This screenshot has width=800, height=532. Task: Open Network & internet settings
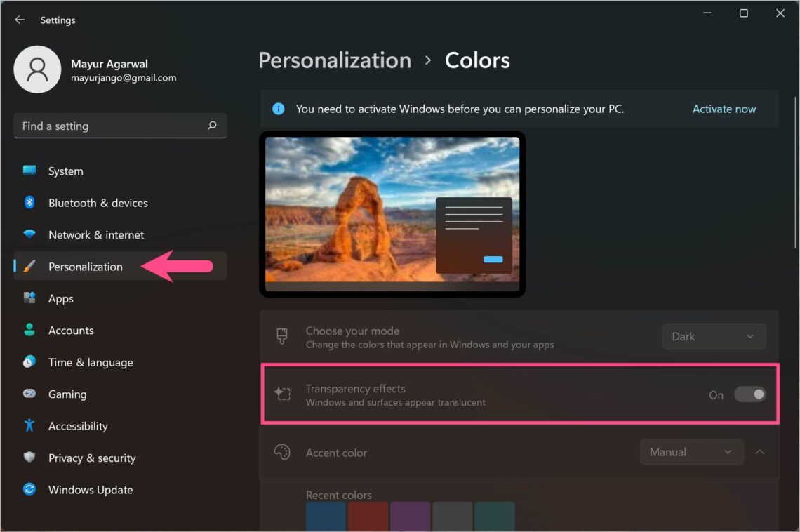pos(95,234)
